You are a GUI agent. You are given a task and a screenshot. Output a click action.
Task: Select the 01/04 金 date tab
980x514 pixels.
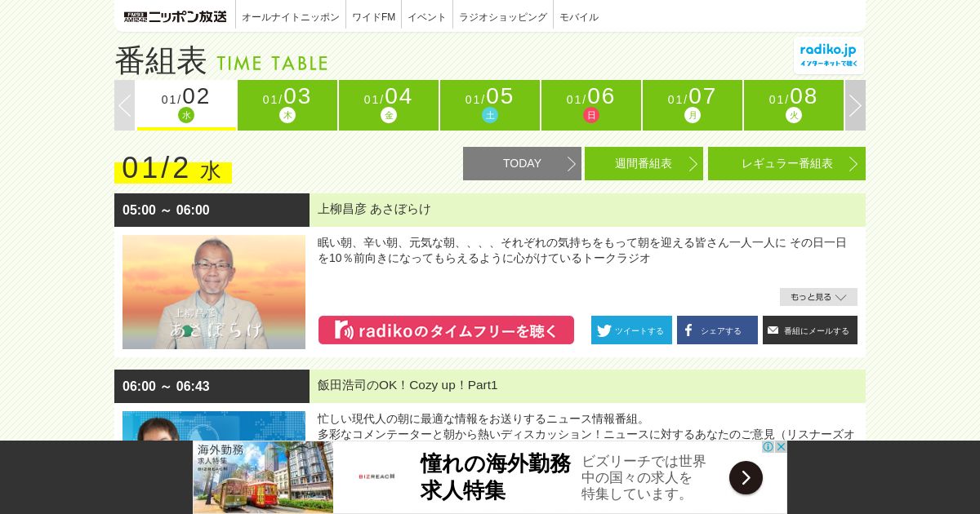(389, 105)
